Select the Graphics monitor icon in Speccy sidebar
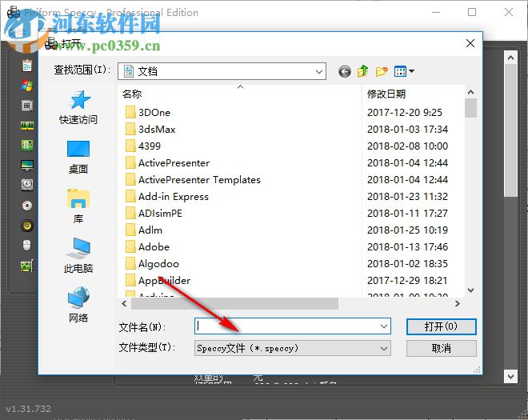528x420 pixels. click(27, 166)
